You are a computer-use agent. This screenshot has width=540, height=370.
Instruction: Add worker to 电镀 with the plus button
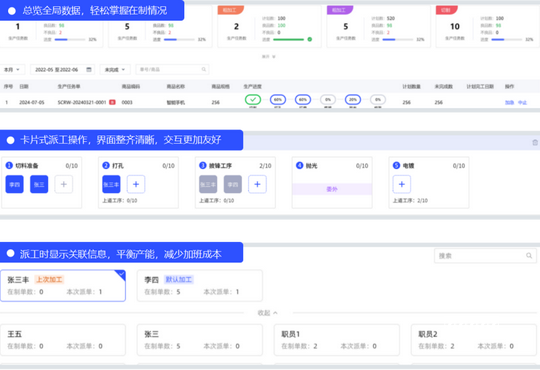[x=402, y=184]
